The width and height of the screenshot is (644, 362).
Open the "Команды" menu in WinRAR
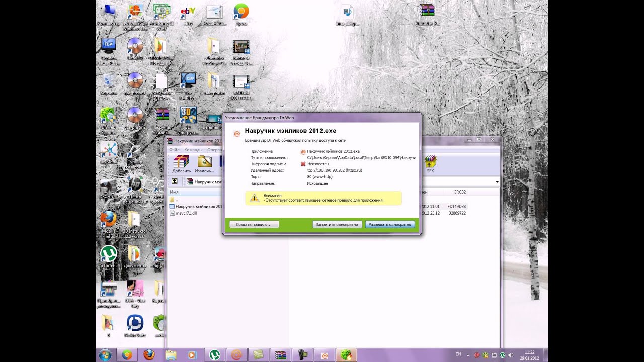tap(193, 150)
